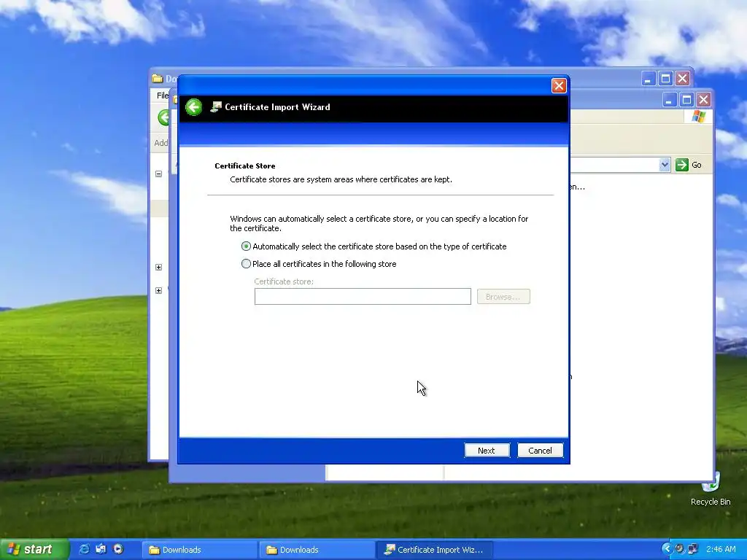747x560 pixels.
Task: Click the Windows flag logo in Downloads toolbar
Action: [698, 116]
